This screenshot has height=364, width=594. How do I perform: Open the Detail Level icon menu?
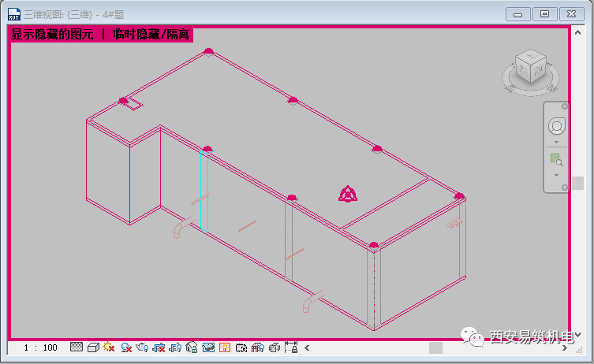pos(77,347)
